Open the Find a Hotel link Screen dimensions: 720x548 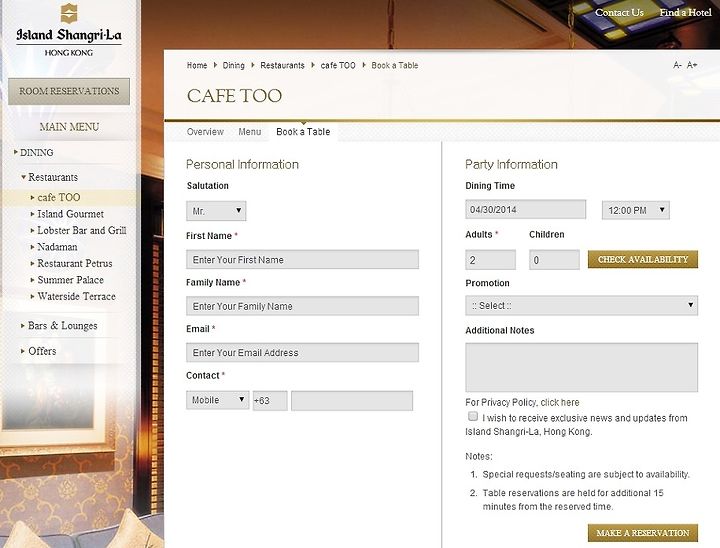pyautogui.click(x=686, y=12)
